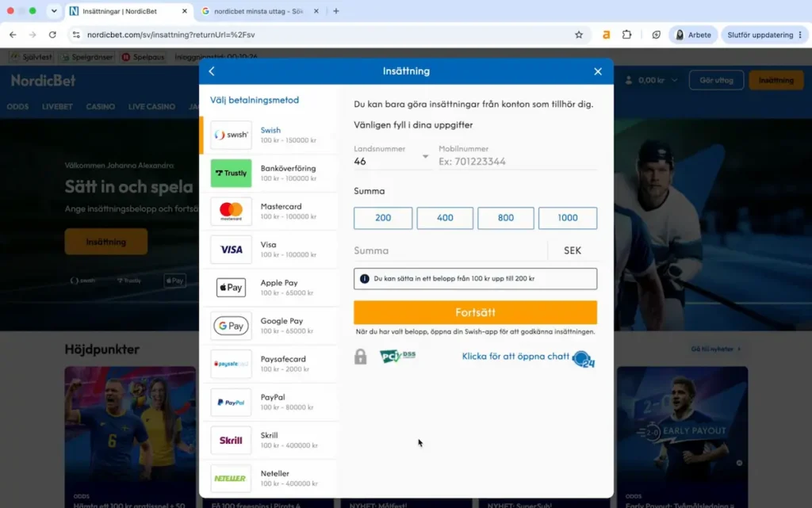
Task: Choose the Trustly logo for Banköverföring
Action: point(231,174)
